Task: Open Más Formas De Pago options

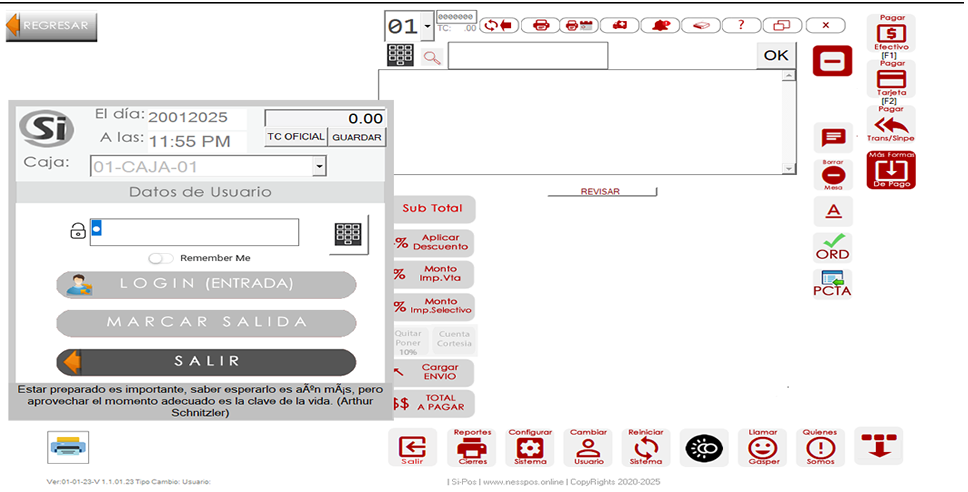Action: point(890,170)
